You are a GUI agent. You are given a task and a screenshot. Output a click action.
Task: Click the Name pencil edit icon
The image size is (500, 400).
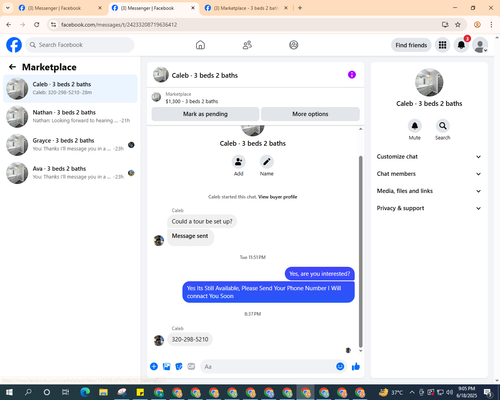[267, 162]
